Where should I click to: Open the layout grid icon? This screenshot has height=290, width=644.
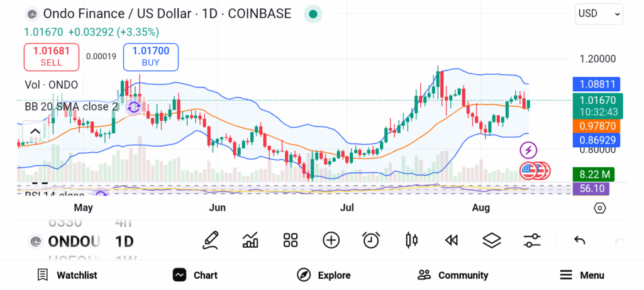(290, 240)
